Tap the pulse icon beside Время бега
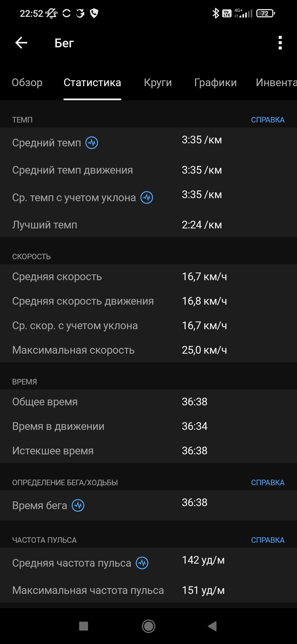 coord(78,506)
